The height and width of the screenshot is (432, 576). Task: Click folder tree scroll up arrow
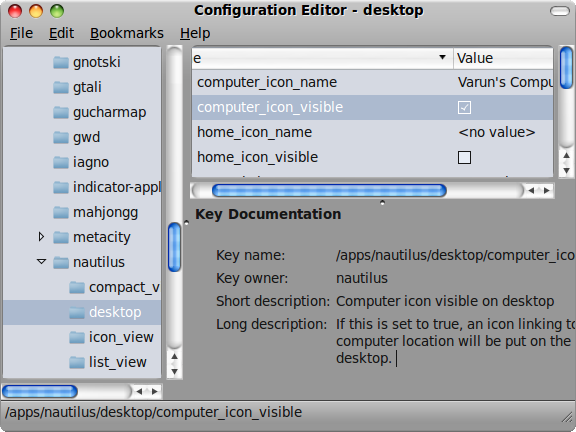[174, 356]
